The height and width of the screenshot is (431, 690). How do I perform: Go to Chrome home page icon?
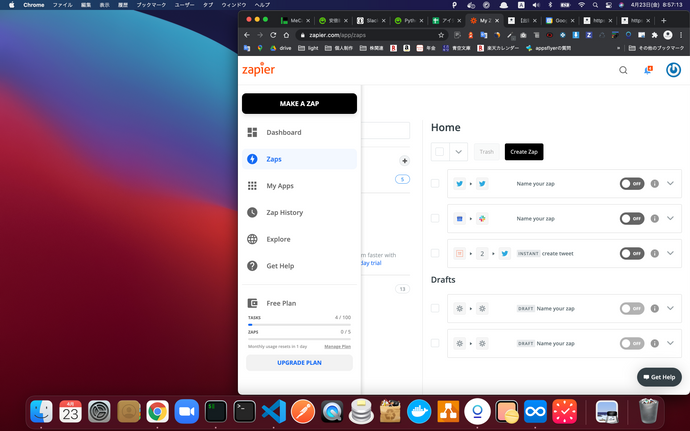tap(286, 35)
